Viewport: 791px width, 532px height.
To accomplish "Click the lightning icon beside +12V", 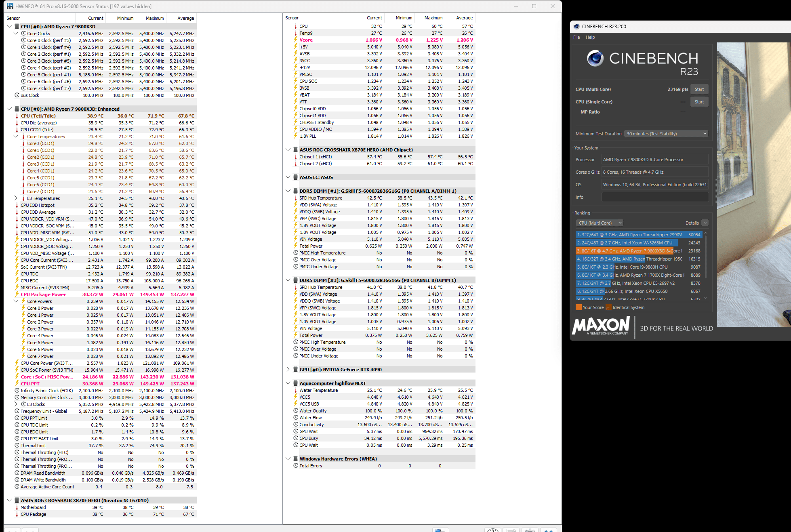I will [x=296, y=67].
